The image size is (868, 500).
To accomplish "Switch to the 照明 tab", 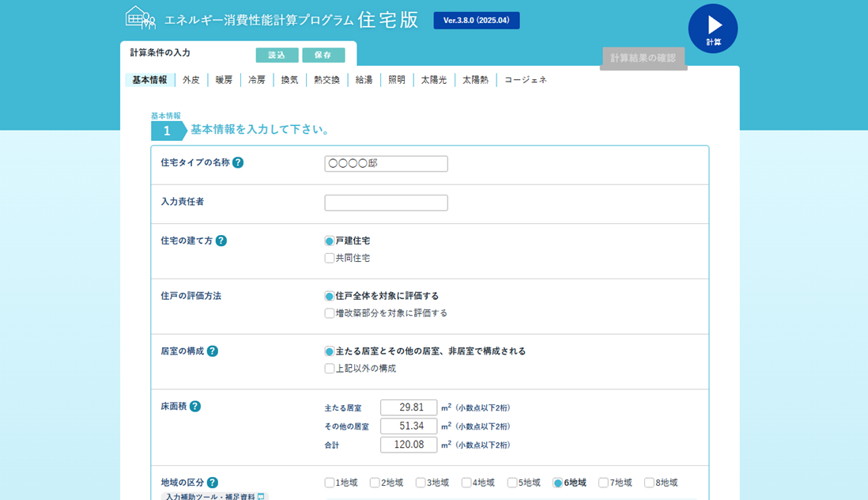I will click(x=396, y=80).
